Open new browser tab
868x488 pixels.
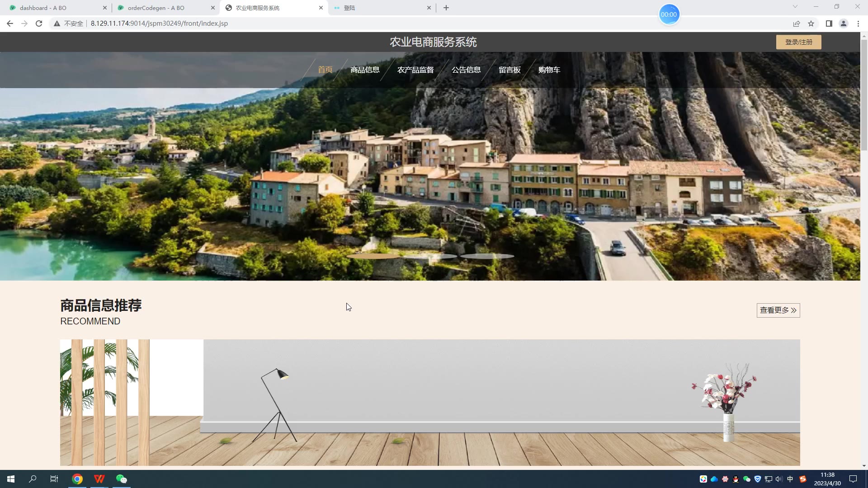[x=446, y=8]
